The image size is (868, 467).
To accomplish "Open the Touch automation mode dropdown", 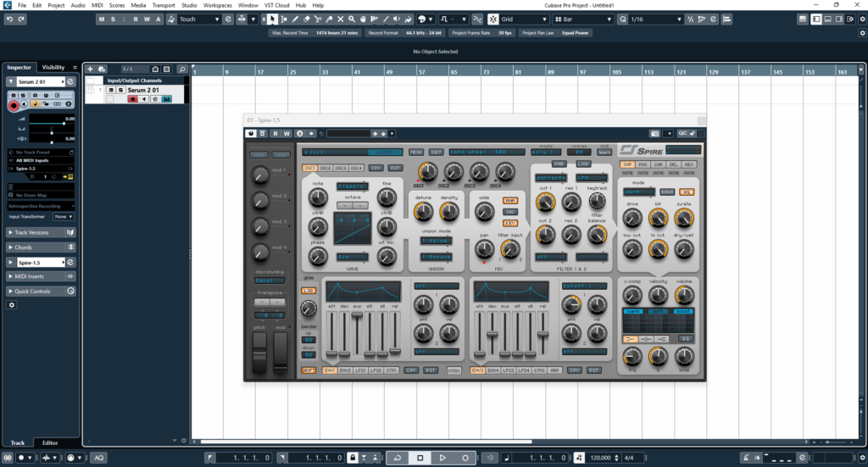I will 199,19.
